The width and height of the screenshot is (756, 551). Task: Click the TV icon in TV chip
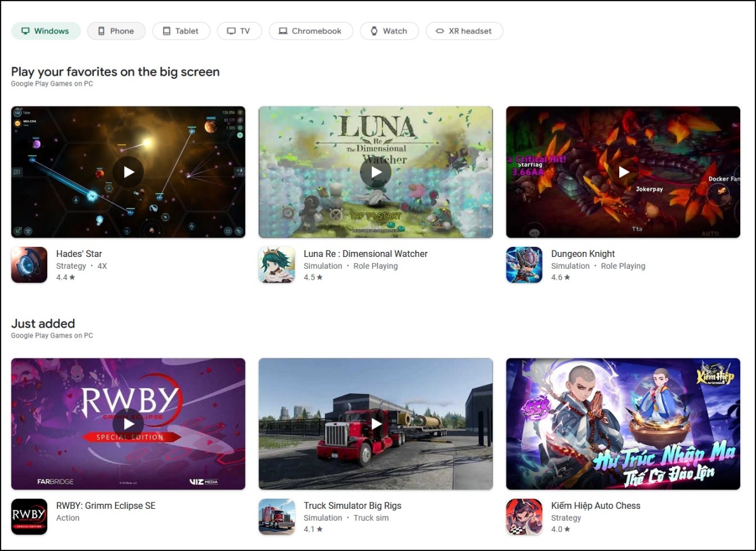231,31
